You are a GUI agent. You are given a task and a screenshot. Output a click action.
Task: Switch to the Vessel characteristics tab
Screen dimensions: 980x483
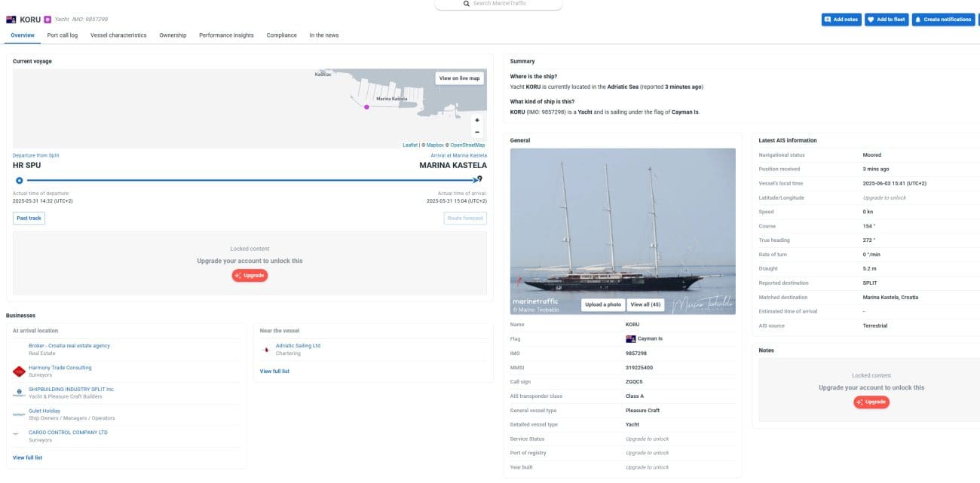[x=118, y=35]
